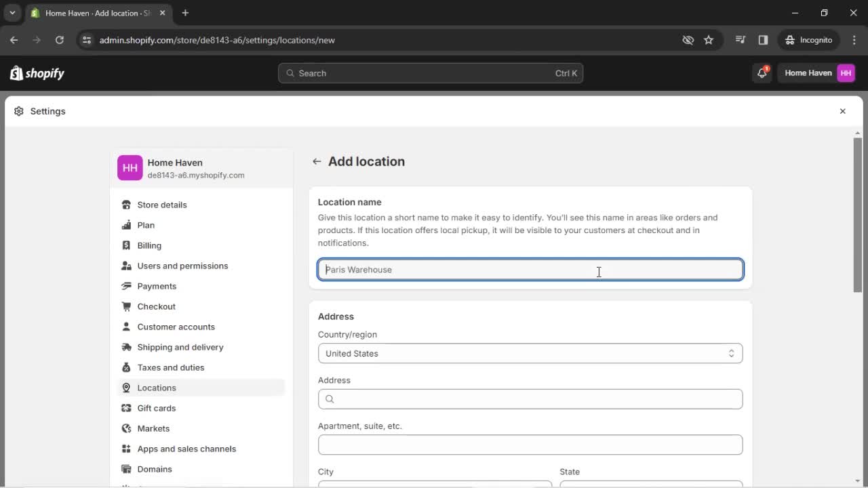The height and width of the screenshot is (488, 868).
Task: Open the Country/region dropdown
Action: coord(530,353)
